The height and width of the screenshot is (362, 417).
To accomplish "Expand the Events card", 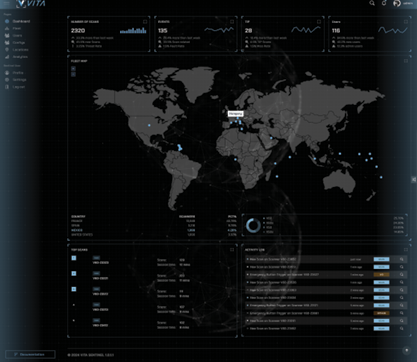I will click(232, 22).
